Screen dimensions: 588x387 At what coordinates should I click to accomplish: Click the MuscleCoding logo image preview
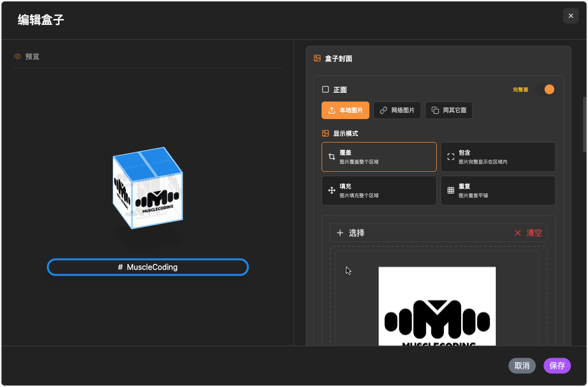pyautogui.click(x=437, y=306)
